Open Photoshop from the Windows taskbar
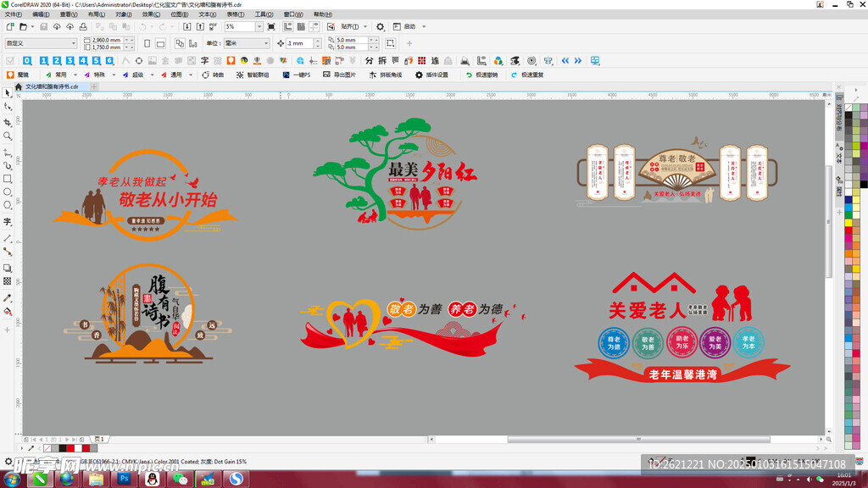This screenshot has width=868, height=488. click(x=124, y=479)
